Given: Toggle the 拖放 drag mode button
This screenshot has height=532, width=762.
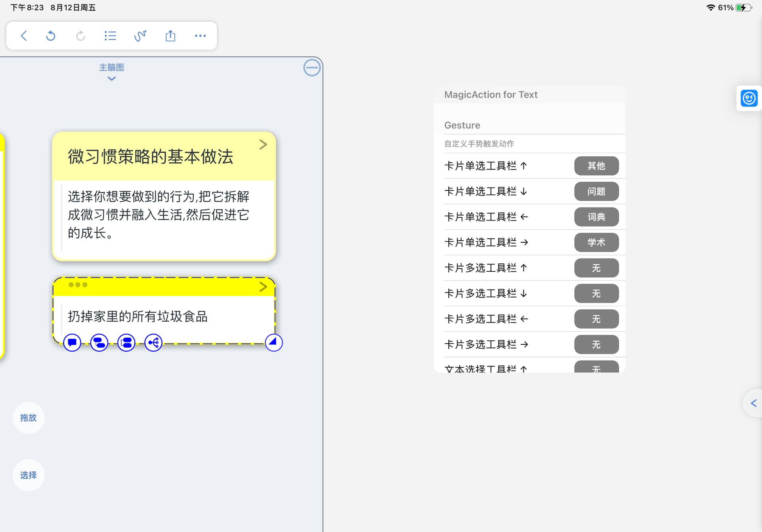Looking at the screenshot, I should point(28,418).
